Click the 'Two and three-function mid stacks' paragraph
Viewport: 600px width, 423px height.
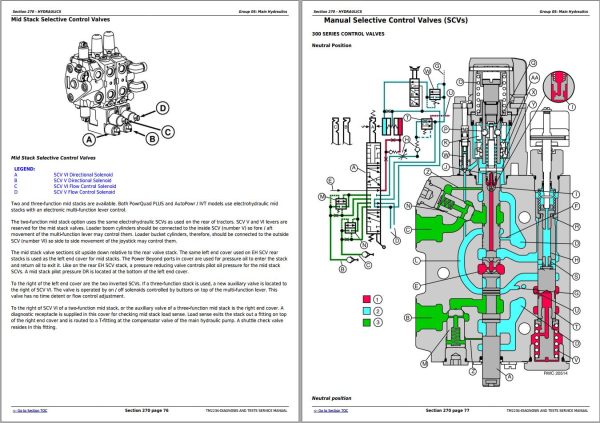click(145, 207)
